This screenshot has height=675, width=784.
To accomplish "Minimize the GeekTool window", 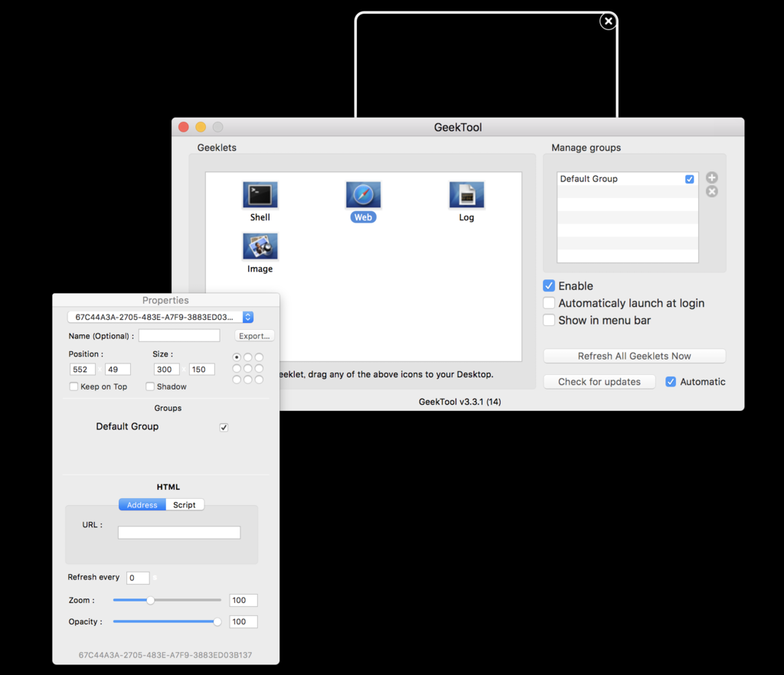I will pos(201,127).
